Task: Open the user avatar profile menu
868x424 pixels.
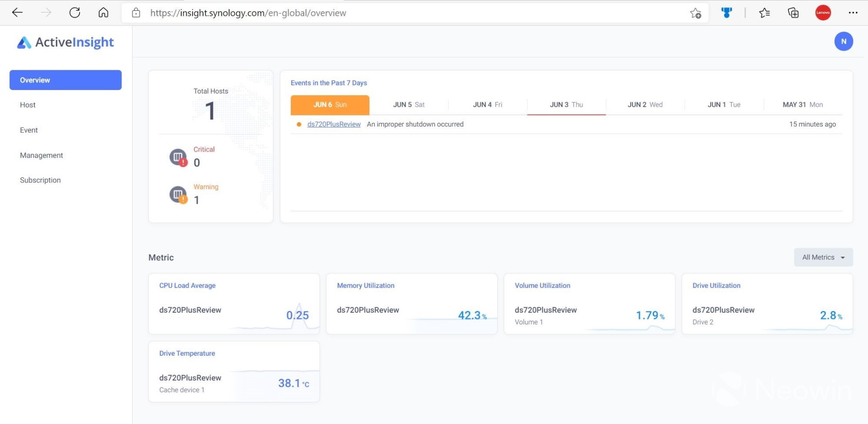Action: click(844, 41)
